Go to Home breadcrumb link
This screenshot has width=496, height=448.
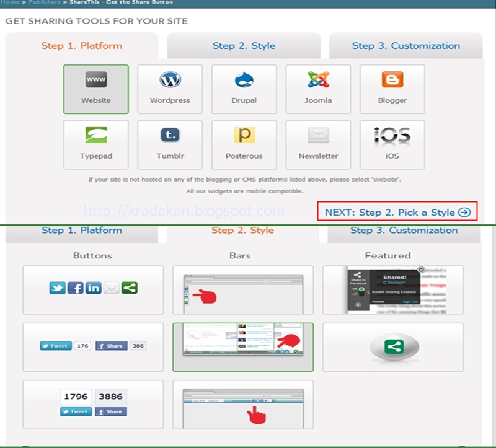(x=10, y=2)
